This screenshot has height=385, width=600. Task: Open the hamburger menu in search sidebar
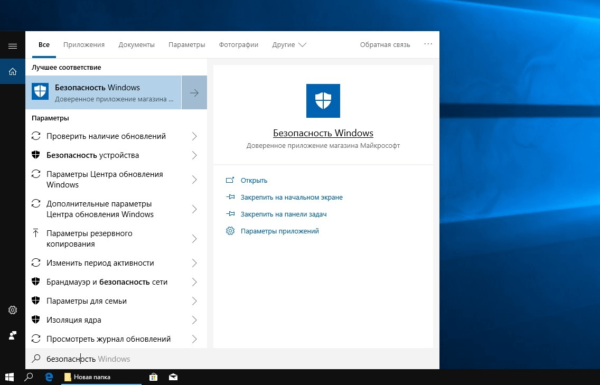pos(12,46)
